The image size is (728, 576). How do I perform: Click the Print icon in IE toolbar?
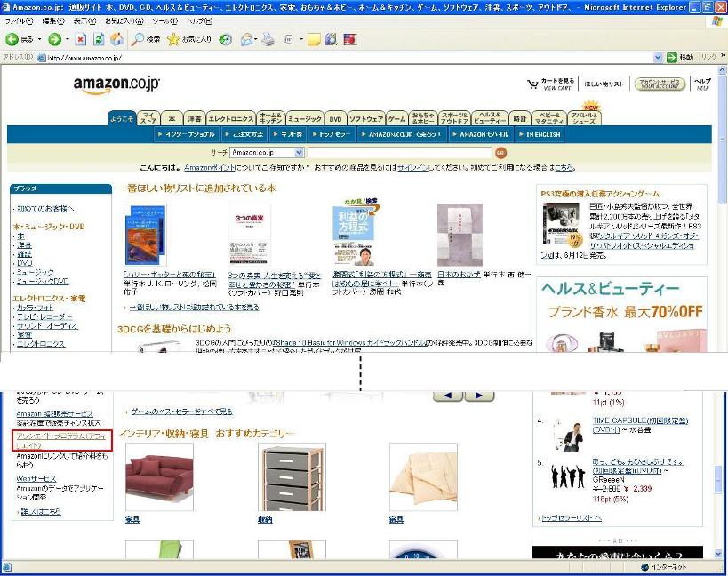point(268,39)
